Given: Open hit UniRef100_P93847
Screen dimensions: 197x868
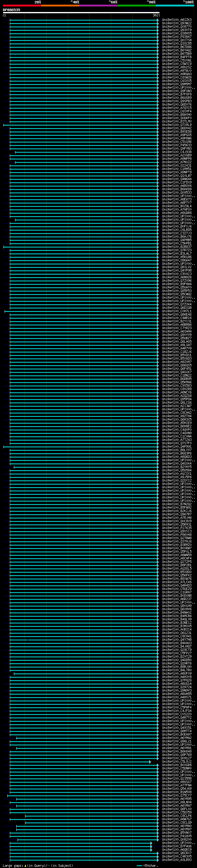Looking at the screenshot, I should (177, 37).
